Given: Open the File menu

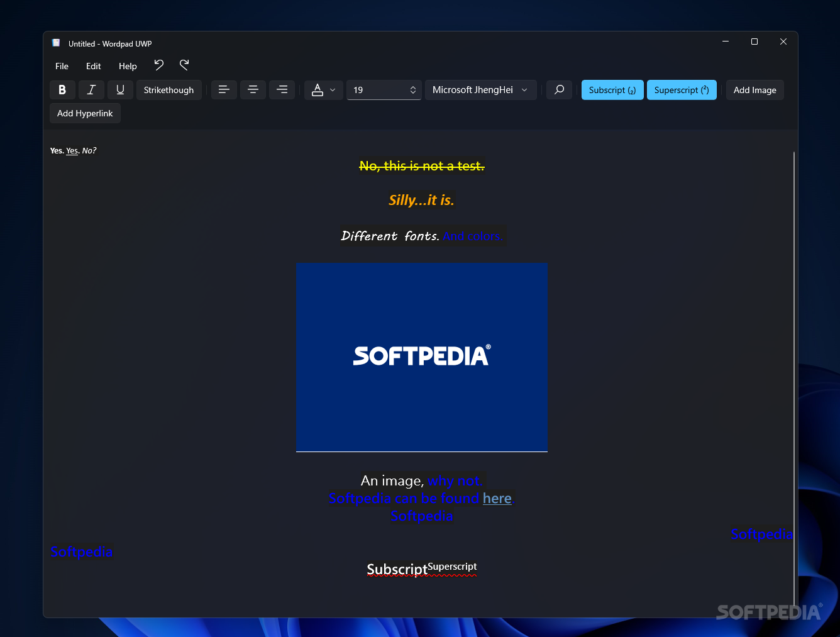Looking at the screenshot, I should 62,66.
